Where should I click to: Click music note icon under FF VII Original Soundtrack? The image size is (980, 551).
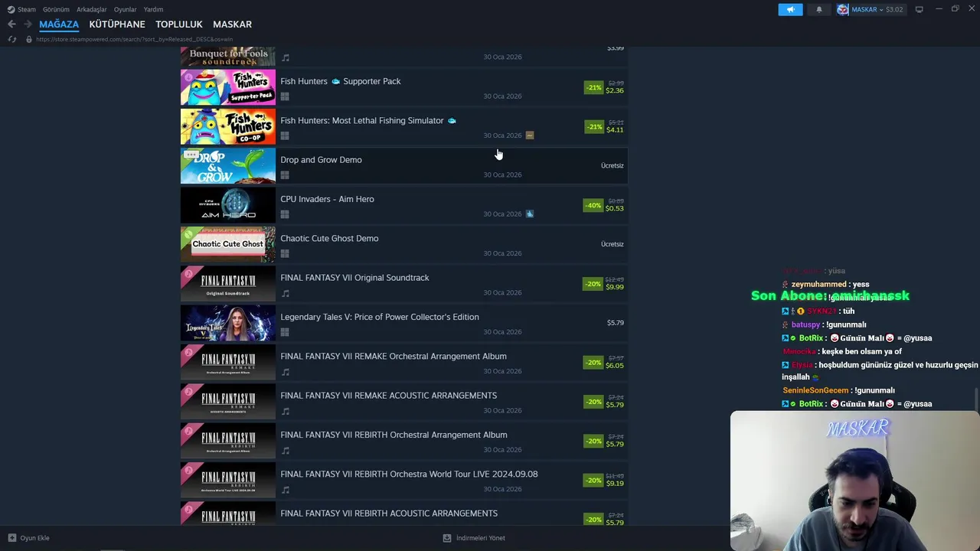pos(285,293)
